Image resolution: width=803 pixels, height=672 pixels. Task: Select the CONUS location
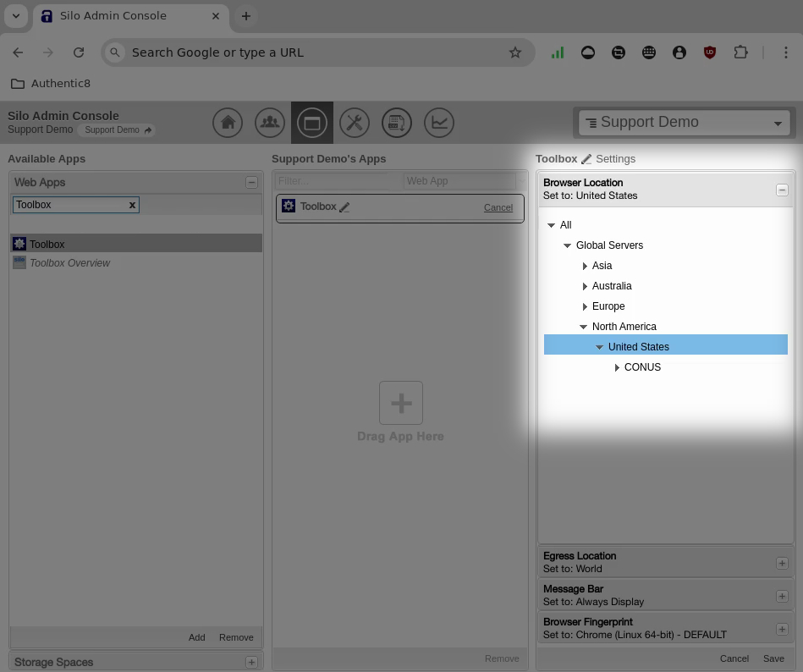(643, 367)
